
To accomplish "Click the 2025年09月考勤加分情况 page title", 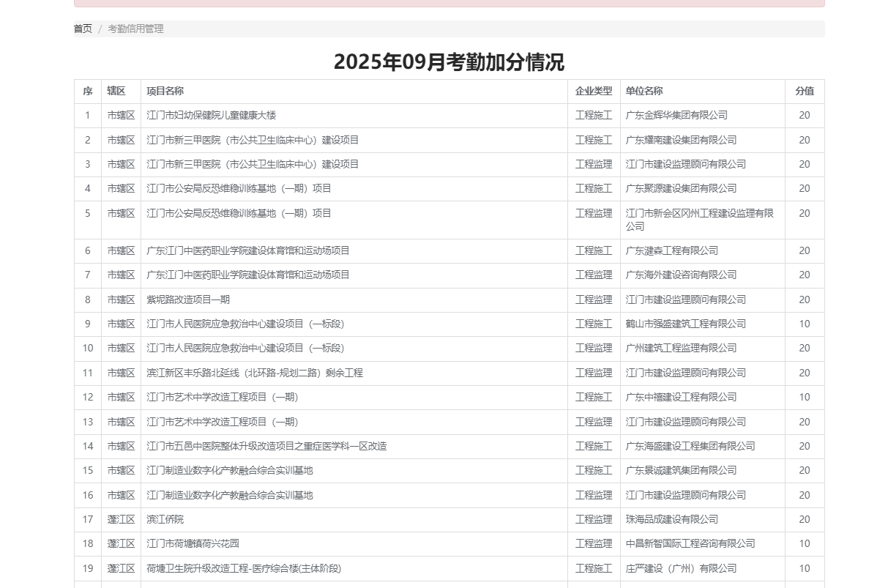I will coord(449,62).
